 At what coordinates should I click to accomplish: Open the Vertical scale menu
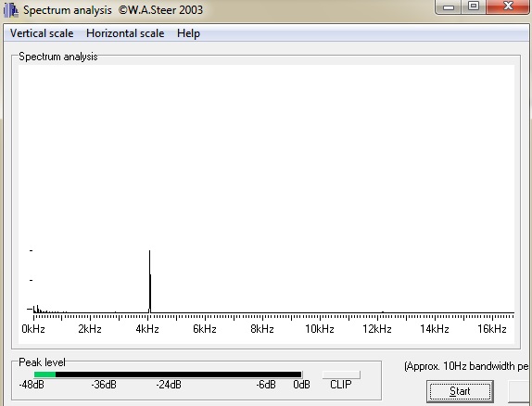[42, 33]
